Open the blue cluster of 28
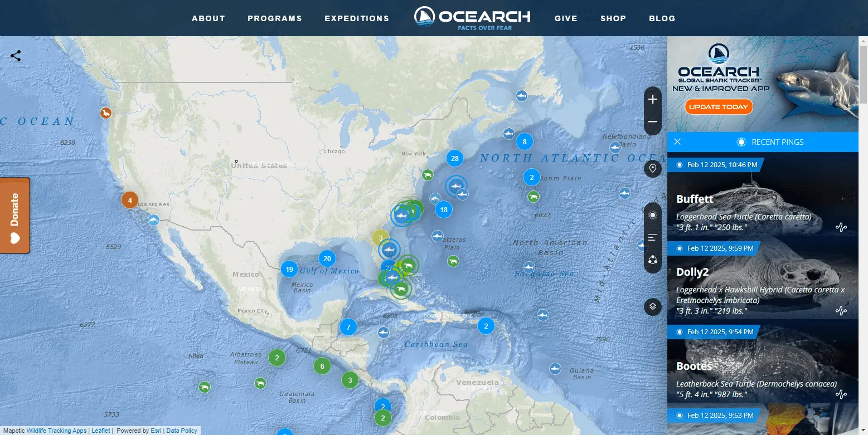 coord(455,158)
